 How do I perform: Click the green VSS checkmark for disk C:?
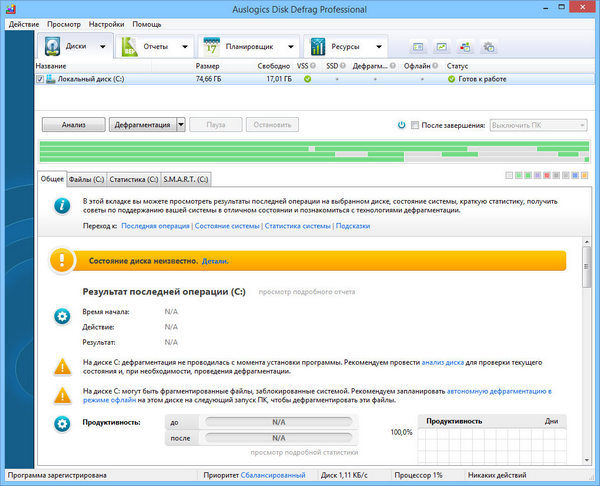pos(307,79)
